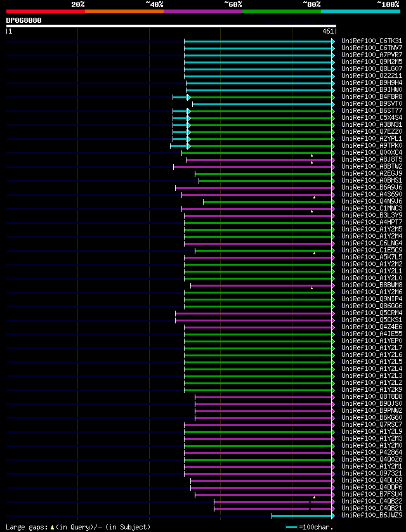Open the UniRef100_A5K7L5 entry
This screenshot has width=406, height=532.
click(x=372, y=257)
